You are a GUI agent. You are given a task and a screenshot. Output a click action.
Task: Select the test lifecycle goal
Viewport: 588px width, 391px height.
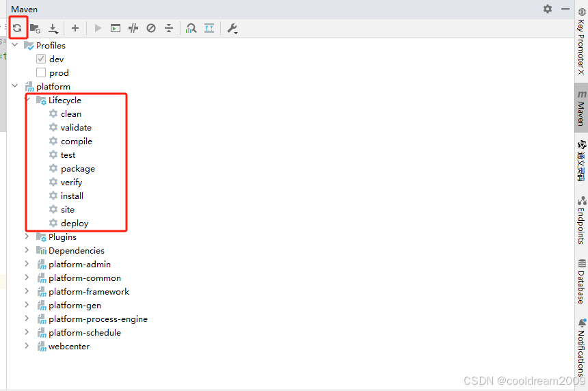[68, 154]
